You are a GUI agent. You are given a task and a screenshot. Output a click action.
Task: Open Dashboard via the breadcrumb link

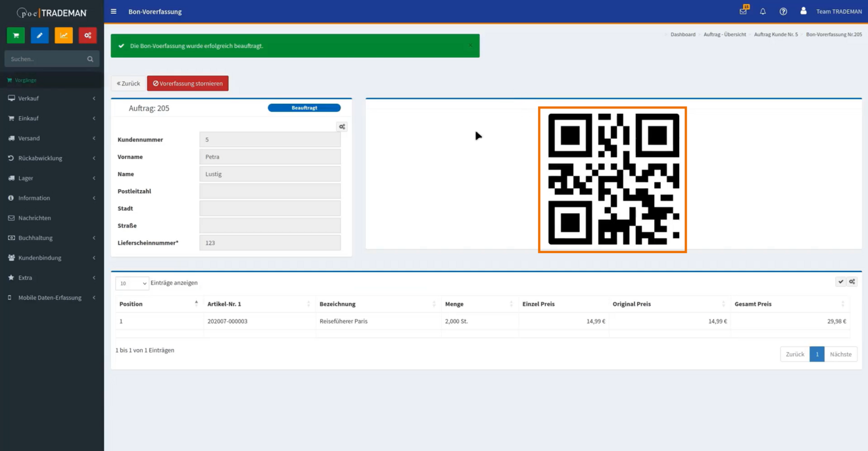pyautogui.click(x=683, y=34)
